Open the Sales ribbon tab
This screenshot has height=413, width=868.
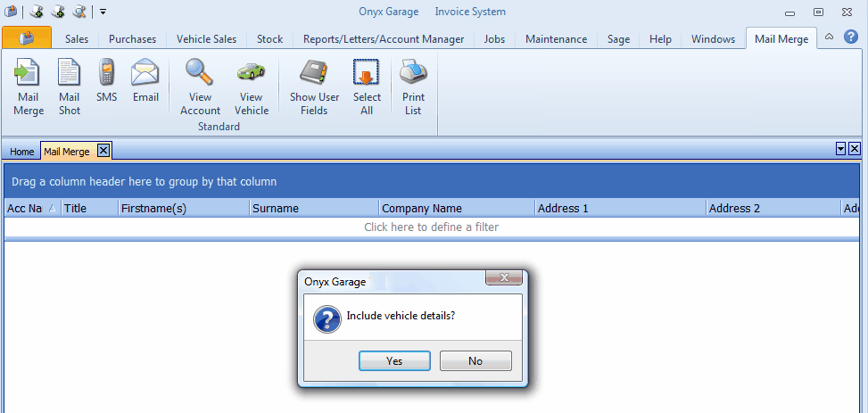(x=77, y=38)
